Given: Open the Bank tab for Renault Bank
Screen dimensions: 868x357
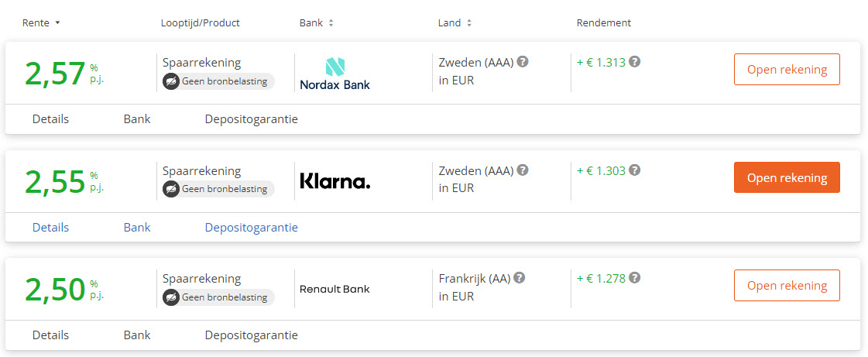Looking at the screenshot, I should point(137,335).
